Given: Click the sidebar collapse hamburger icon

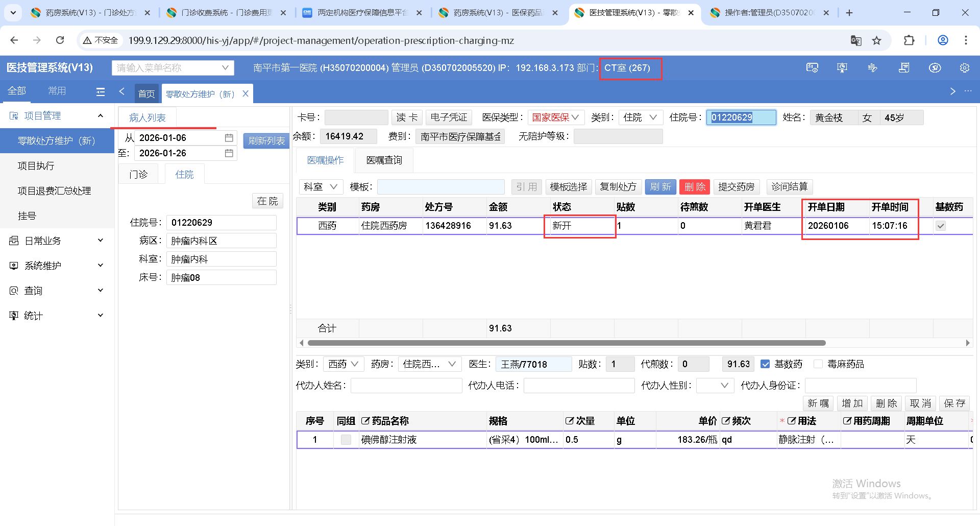Looking at the screenshot, I should pyautogui.click(x=101, y=92).
